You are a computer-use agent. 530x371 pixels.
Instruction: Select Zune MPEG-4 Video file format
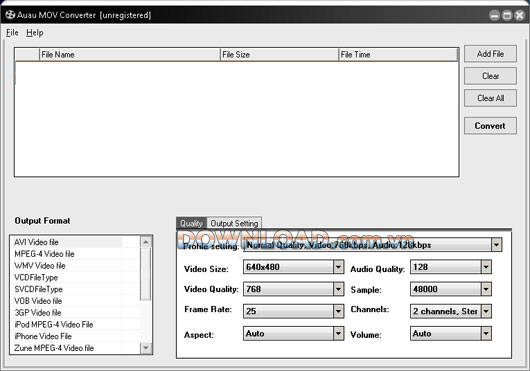(x=75, y=348)
